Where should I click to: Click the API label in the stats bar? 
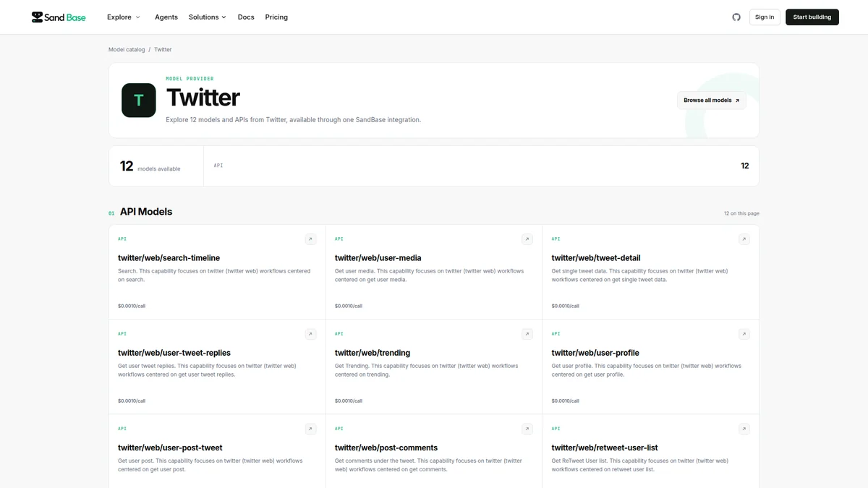218,166
